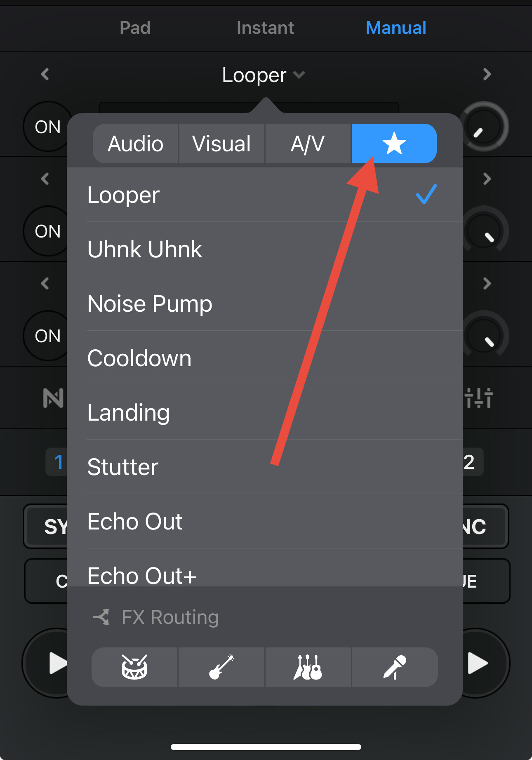Switch to the Pad tab
The width and height of the screenshot is (532, 760).
tap(135, 28)
